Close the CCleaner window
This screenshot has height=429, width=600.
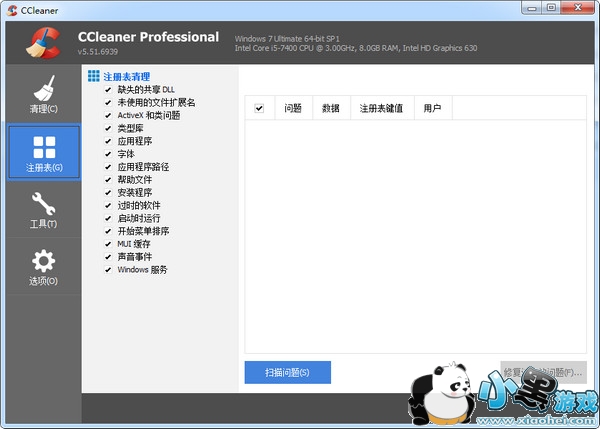click(578, 7)
